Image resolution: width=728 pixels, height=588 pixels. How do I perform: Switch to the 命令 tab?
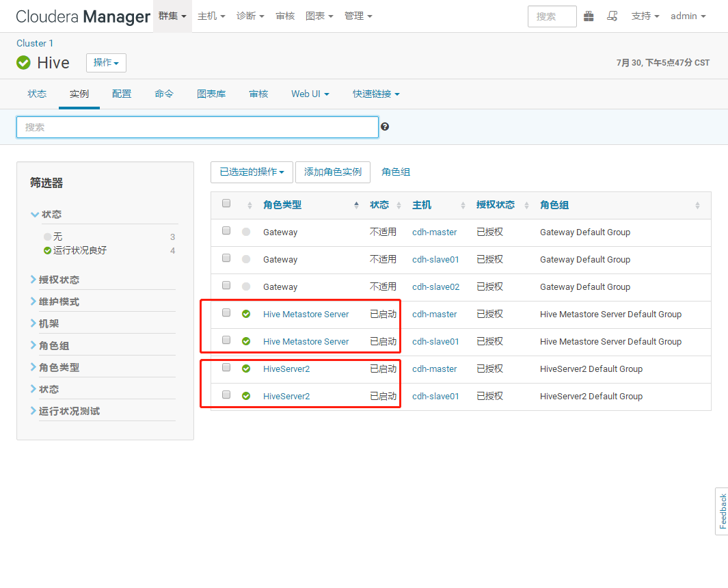tap(164, 94)
